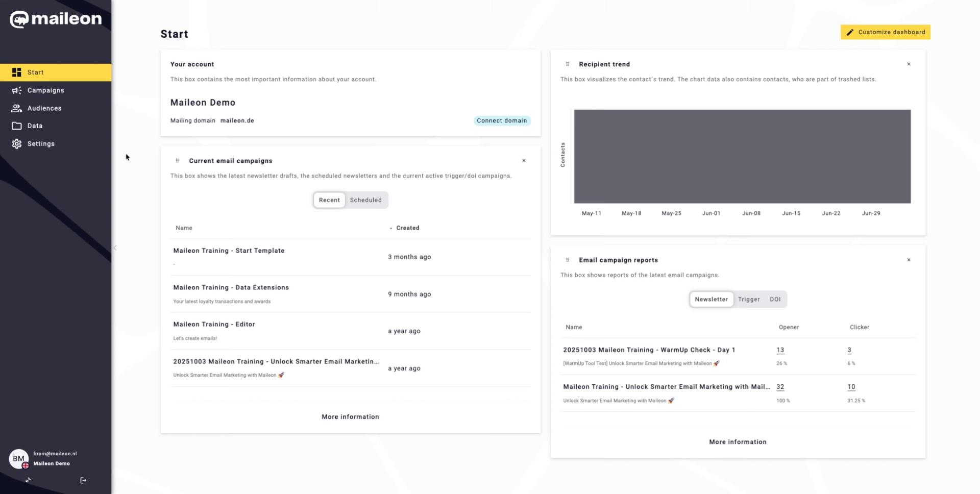Switch reports to the Trigger view
The height and width of the screenshot is (494, 980).
[749, 300]
